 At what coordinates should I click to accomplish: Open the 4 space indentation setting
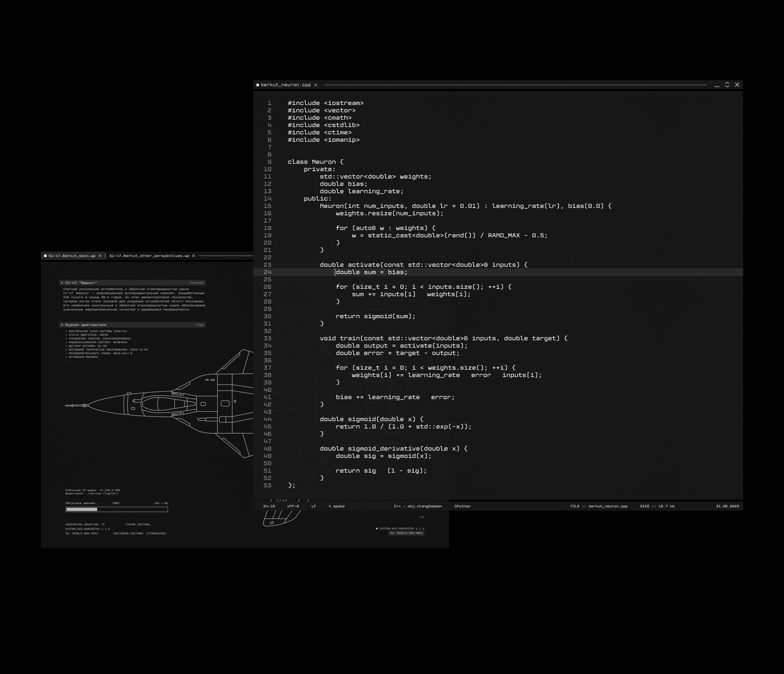pyautogui.click(x=336, y=506)
